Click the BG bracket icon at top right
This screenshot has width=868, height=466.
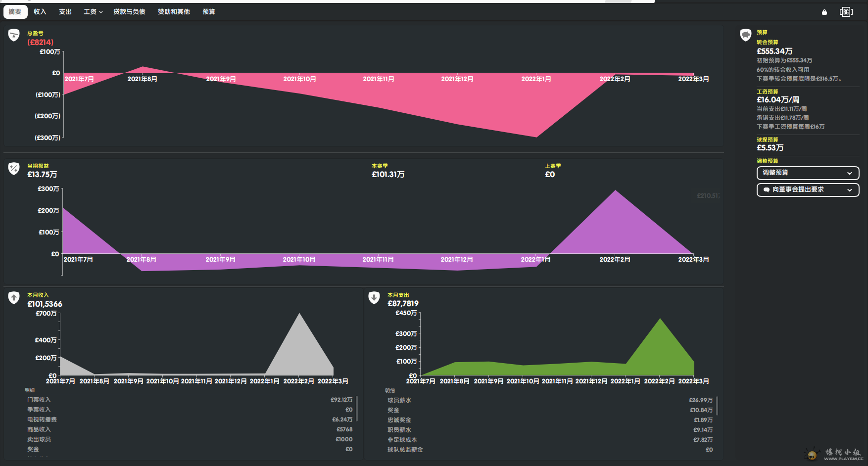click(846, 12)
